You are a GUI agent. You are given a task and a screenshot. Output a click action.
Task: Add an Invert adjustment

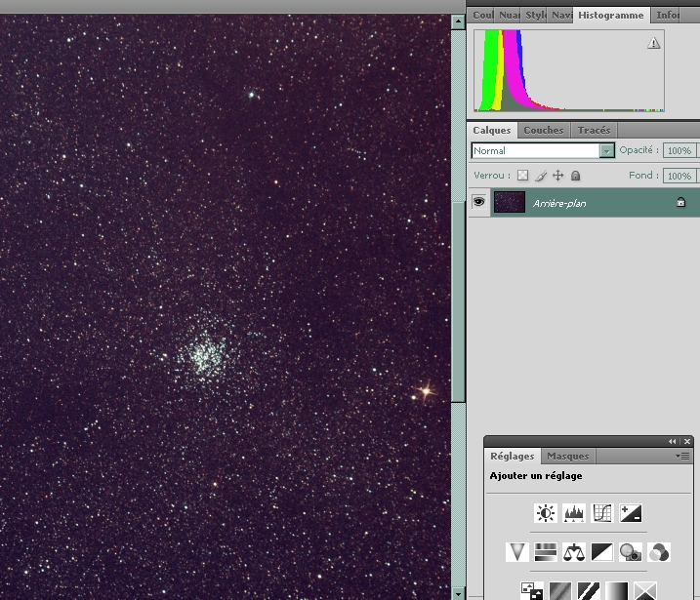tap(532, 590)
